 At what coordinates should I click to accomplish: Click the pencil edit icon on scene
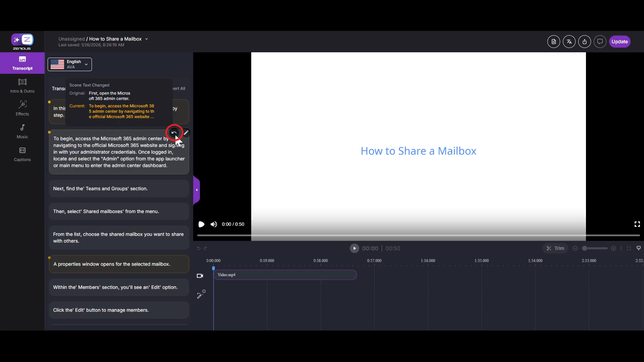pyautogui.click(x=186, y=133)
